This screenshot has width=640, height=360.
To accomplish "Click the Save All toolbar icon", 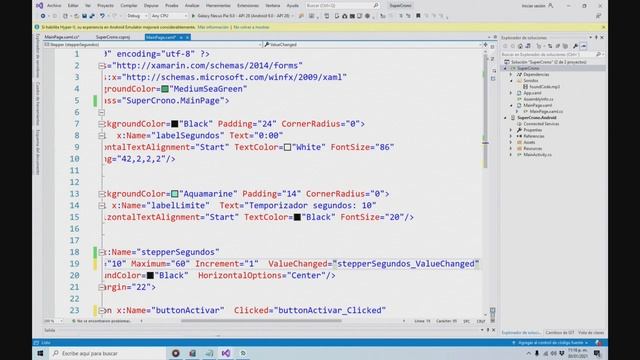I will [x=92, y=16].
